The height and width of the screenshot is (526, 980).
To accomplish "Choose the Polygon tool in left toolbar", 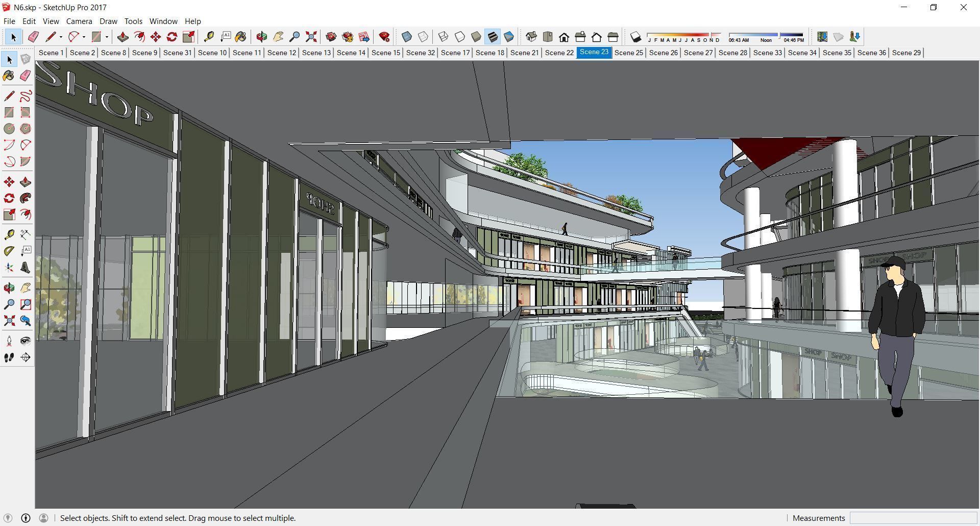I will (x=26, y=129).
